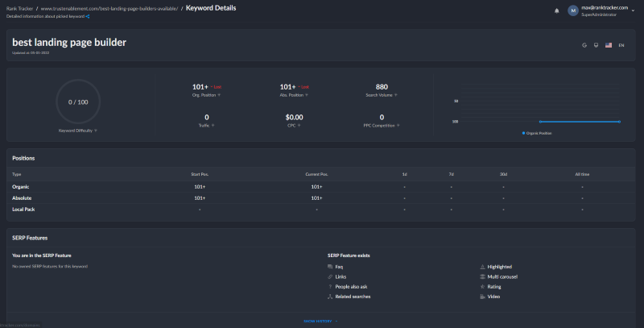Click the Google search engine icon
The image size is (644, 328).
[584, 45]
